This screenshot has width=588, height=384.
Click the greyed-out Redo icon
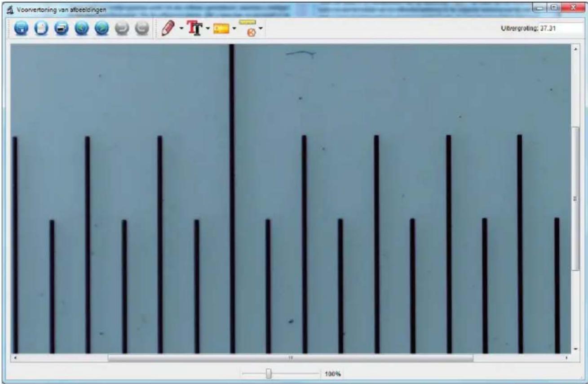point(141,28)
